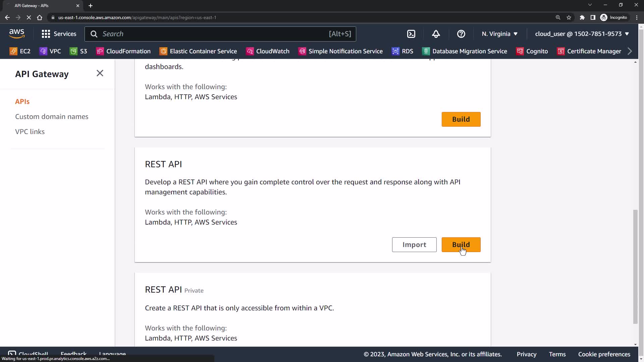Screen dimensions: 644x362
Task: Open the help question mark icon
Action: [461, 34]
